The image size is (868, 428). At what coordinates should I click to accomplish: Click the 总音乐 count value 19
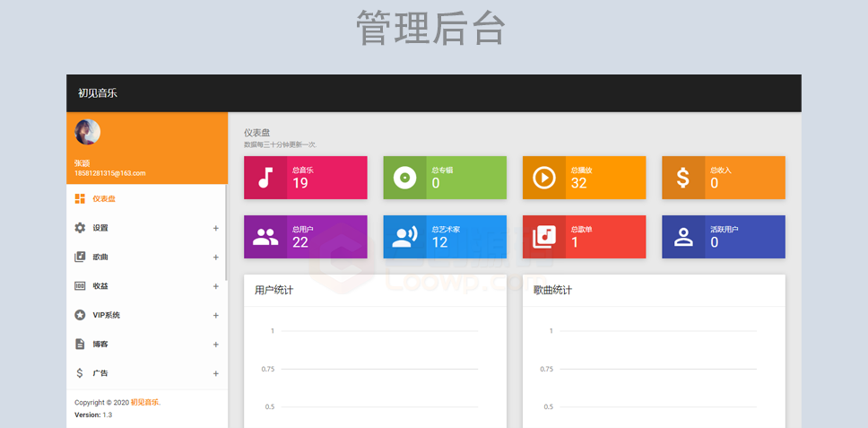click(x=300, y=183)
